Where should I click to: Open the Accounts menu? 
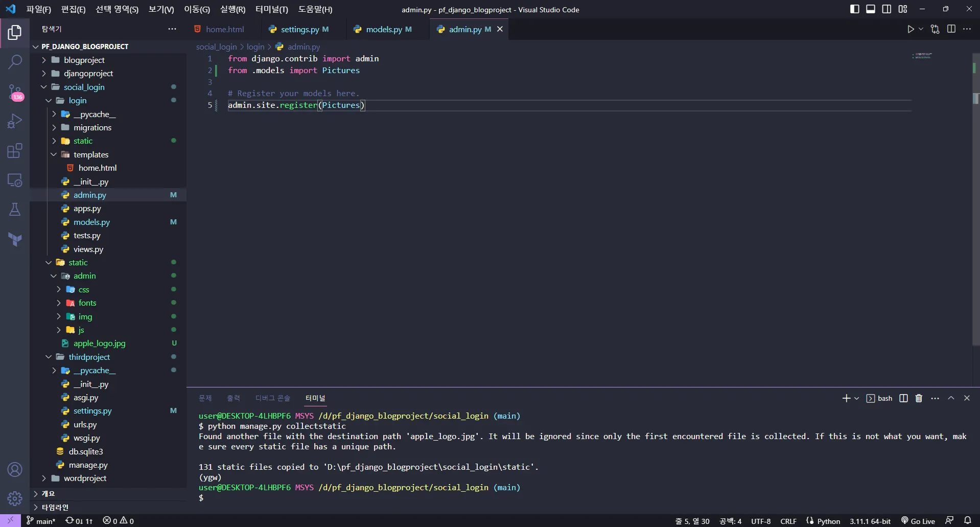pos(15,469)
